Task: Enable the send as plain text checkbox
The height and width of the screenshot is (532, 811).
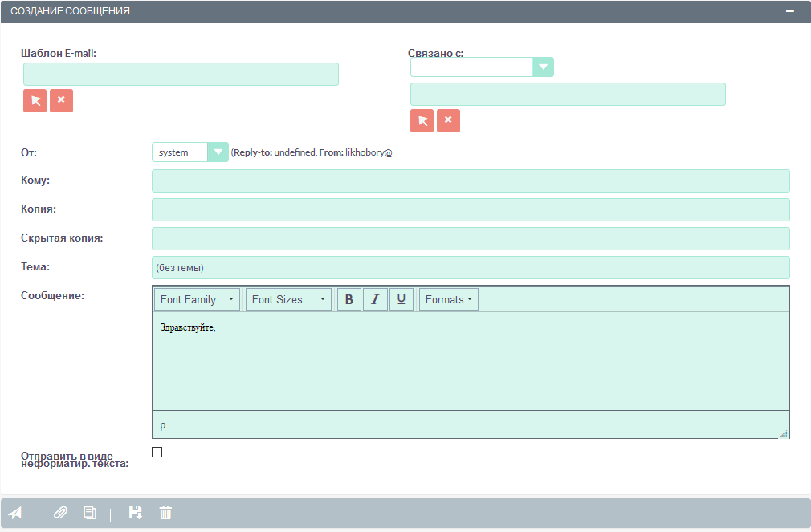Action: coord(157,453)
